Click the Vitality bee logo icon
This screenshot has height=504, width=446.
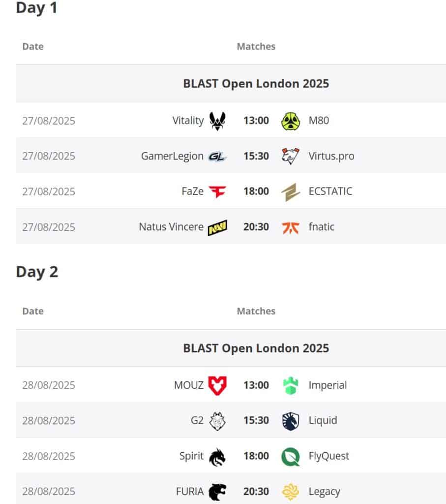point(217,121)
